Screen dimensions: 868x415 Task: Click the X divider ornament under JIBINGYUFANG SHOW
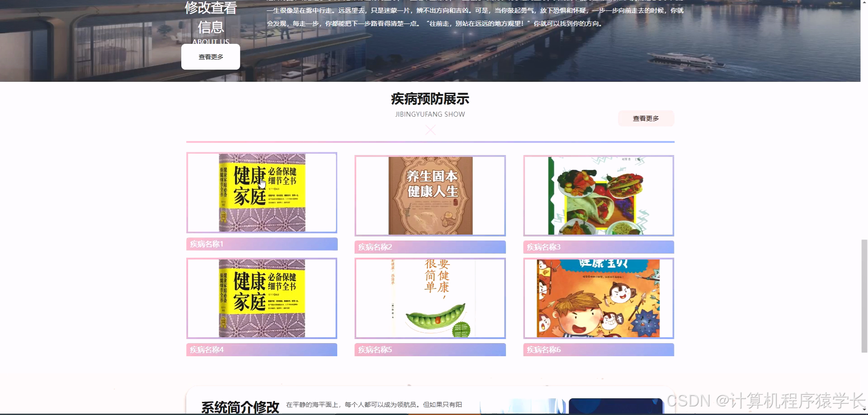click(x=430, y=130)
